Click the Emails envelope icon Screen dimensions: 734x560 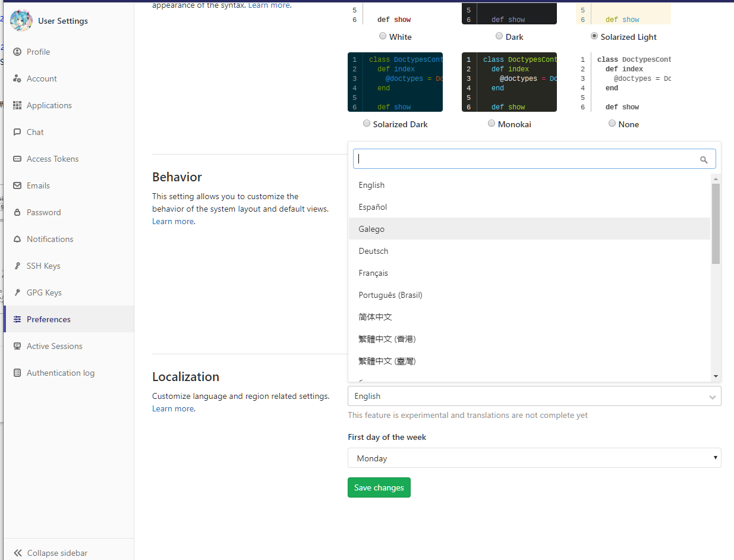pos(17,185)
